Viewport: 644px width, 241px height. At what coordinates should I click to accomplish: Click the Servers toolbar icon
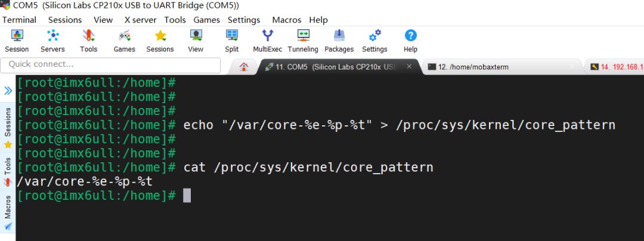pos(52,41)
